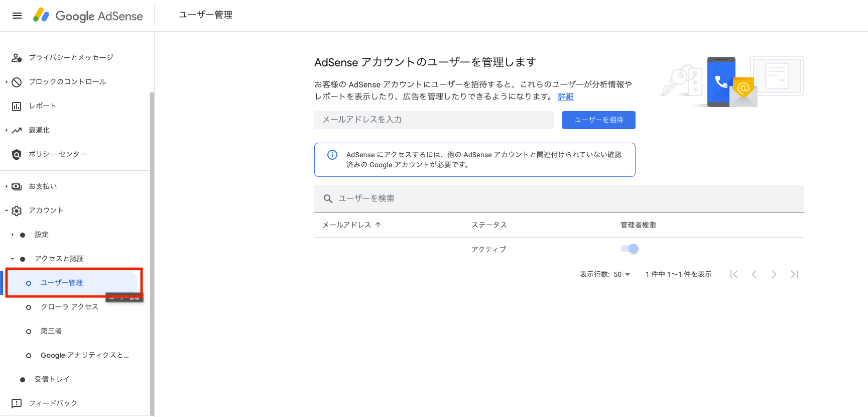Click the search magnifier icon
868x417 pixels.
[x=328, y=198]
